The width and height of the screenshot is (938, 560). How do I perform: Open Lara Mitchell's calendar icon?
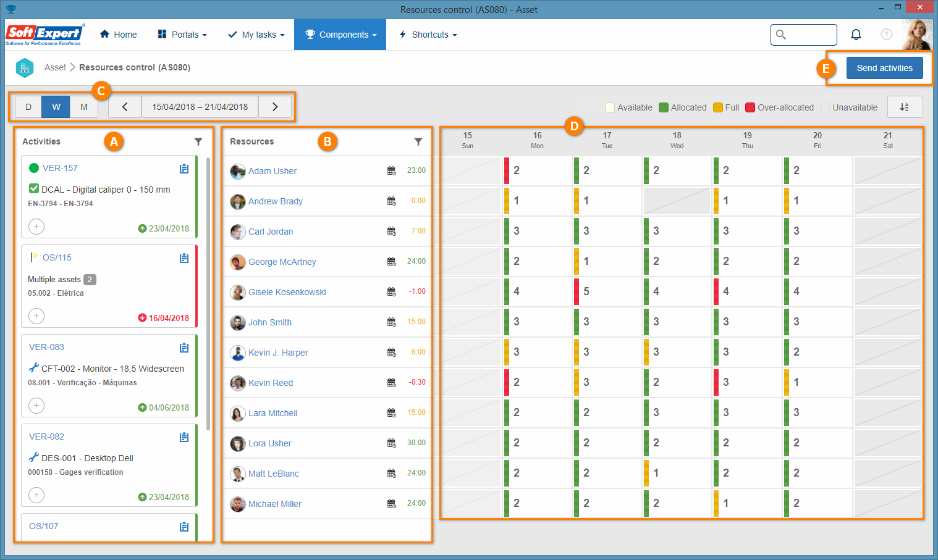coord(392,412)
